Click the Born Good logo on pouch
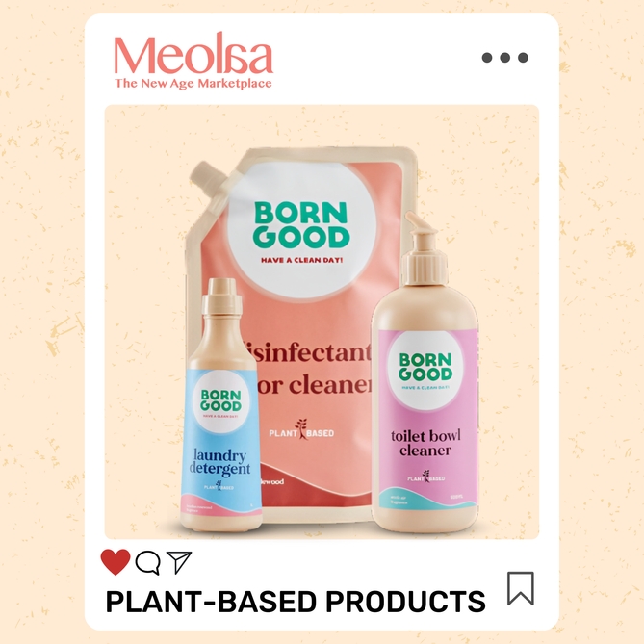644x644 pixels. [x=302, y=225]
